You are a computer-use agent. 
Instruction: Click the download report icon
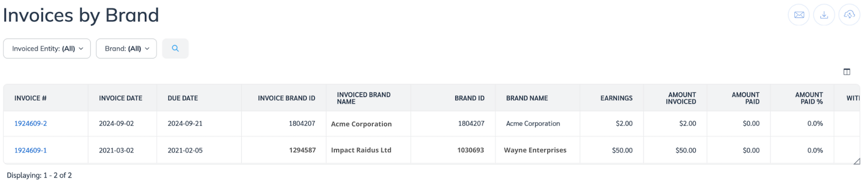coord(824,15)
